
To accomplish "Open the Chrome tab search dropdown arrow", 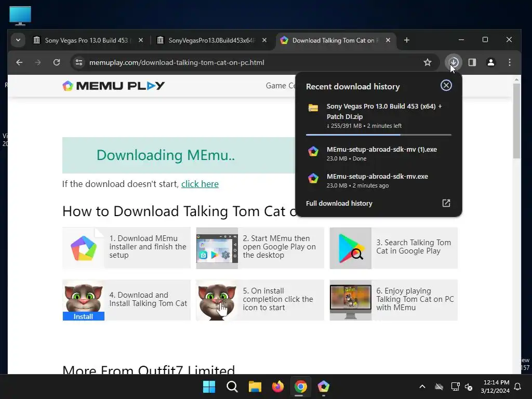I will coord(18,40).
